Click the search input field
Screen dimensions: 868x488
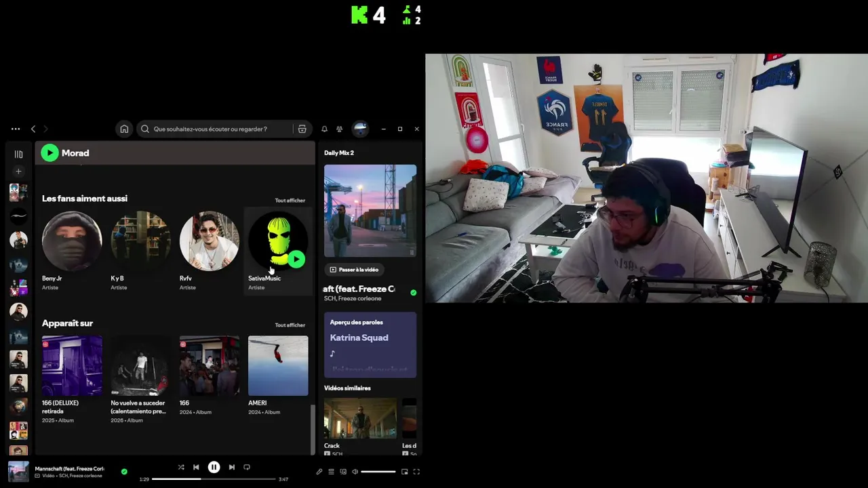point(221,129)
